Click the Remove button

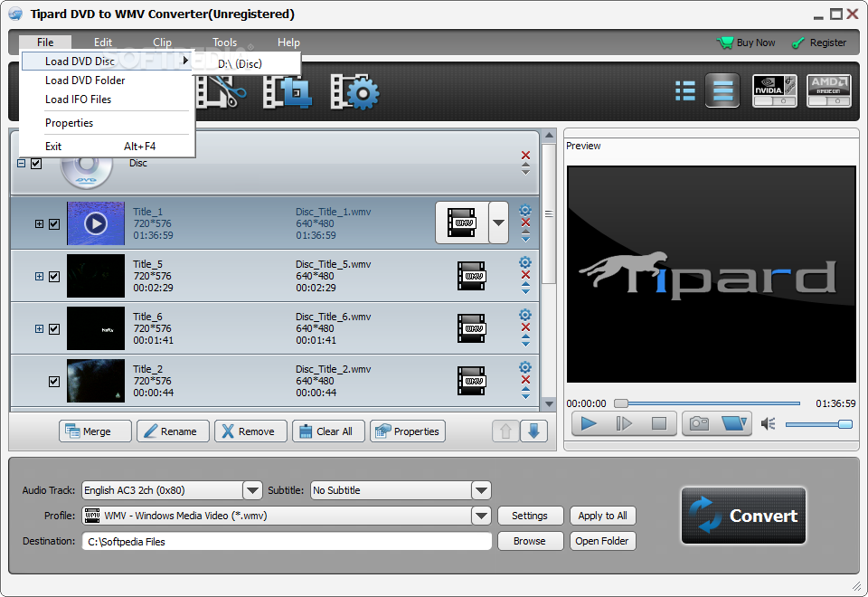[250, 431]
